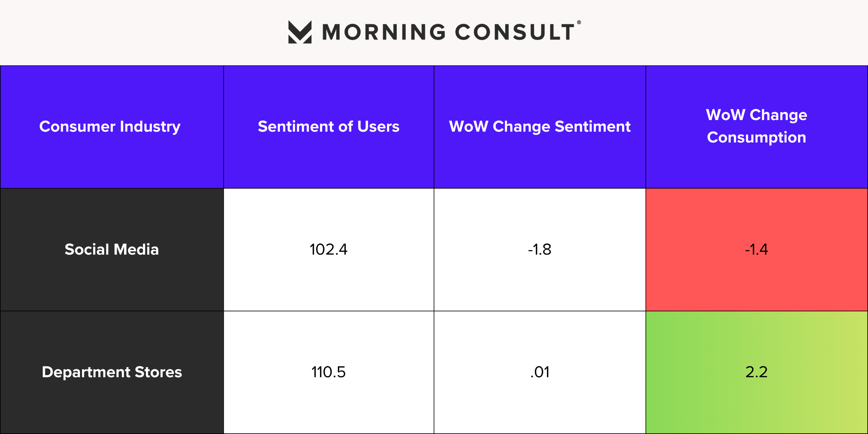The height and width of the screenshot is (434, 868).
Task: Pick the red cell showing -1.4
Action: (x=756, y=250)
